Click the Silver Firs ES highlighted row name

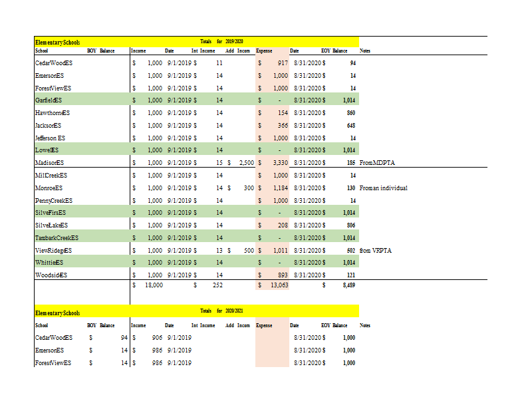(x=51, y=213)
